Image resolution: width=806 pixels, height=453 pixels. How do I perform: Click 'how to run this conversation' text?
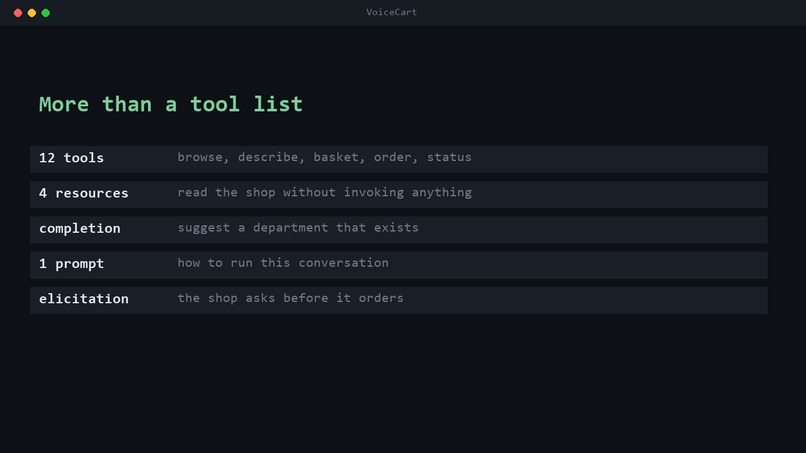283,263
